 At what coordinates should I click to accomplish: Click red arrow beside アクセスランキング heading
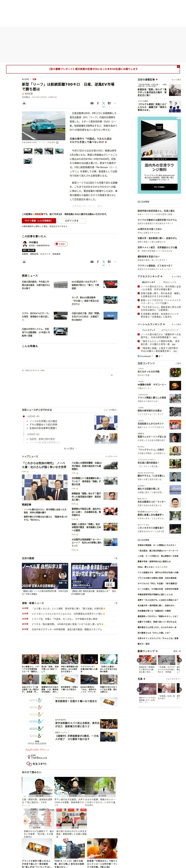(161, 276)
